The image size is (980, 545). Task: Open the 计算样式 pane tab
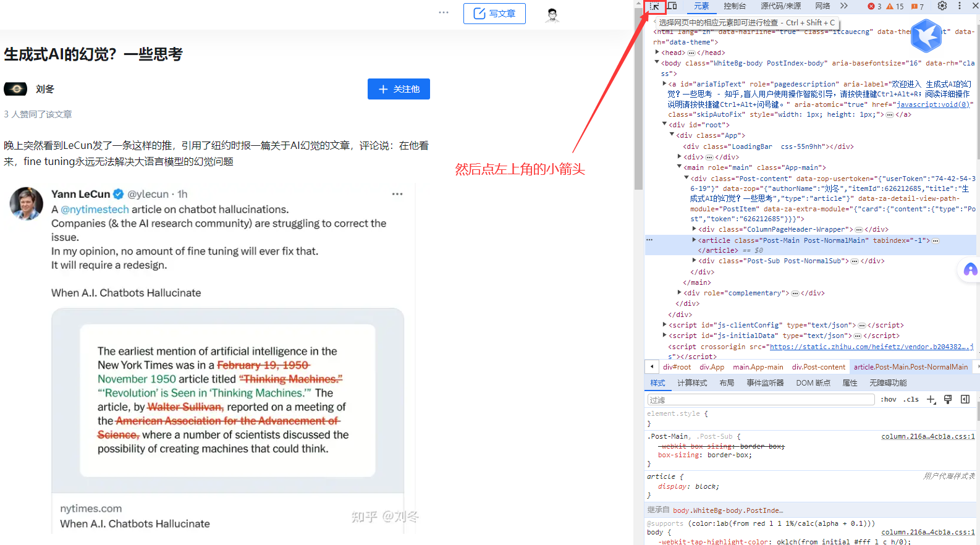point(692,383)
